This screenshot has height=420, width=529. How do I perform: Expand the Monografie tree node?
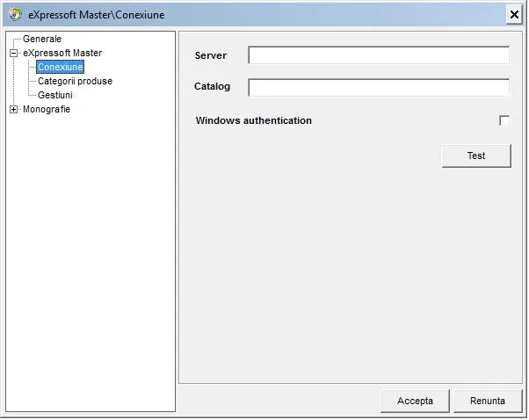pyautogui.click(x=13, y=109)
